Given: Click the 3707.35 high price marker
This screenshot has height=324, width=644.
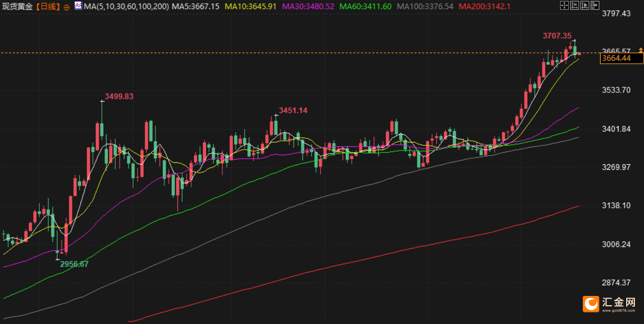Looking at the screenshot, I should point(557,36).
